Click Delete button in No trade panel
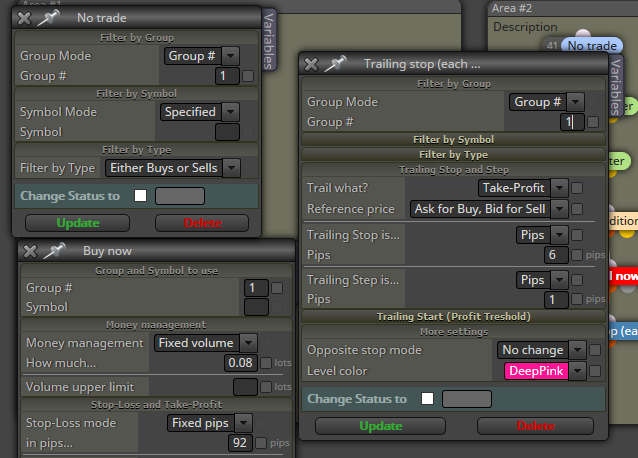This screenshot has height=458, width=638. [x=202, y=223]
